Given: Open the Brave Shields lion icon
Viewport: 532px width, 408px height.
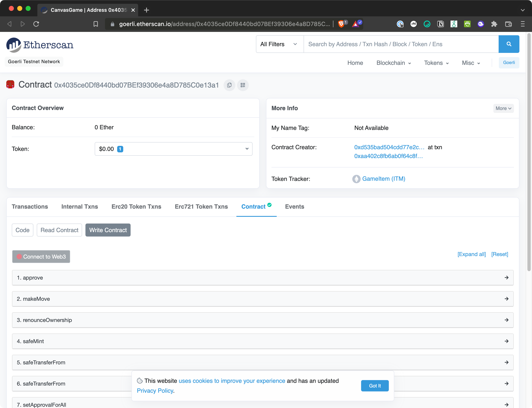Looking at the screenshot, I should 341,24.
